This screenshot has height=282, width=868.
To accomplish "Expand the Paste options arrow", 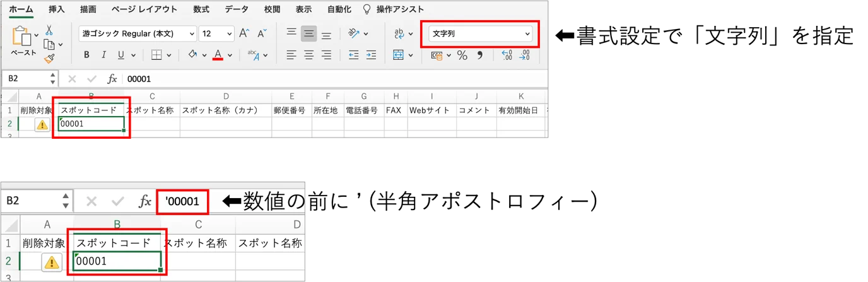I will click(x=36, y=35).
